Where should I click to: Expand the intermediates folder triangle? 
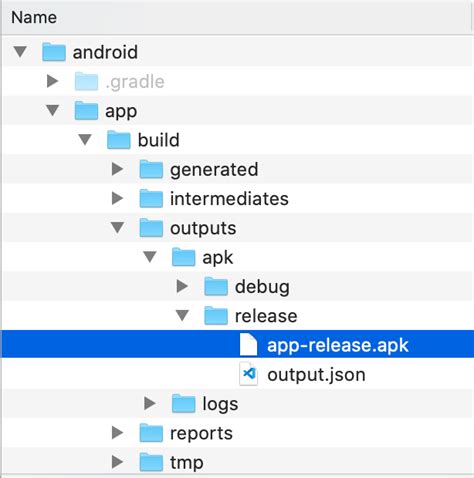(117, 198)
